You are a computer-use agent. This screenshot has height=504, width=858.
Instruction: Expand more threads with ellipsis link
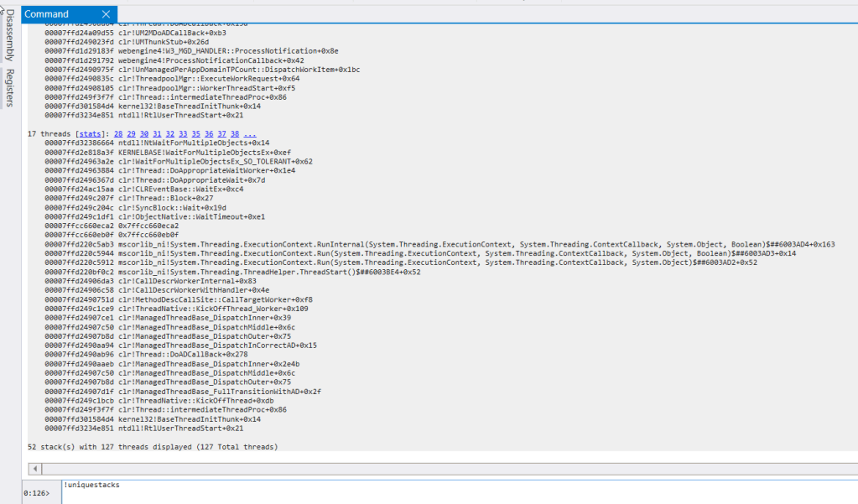(x=249, y=134)
